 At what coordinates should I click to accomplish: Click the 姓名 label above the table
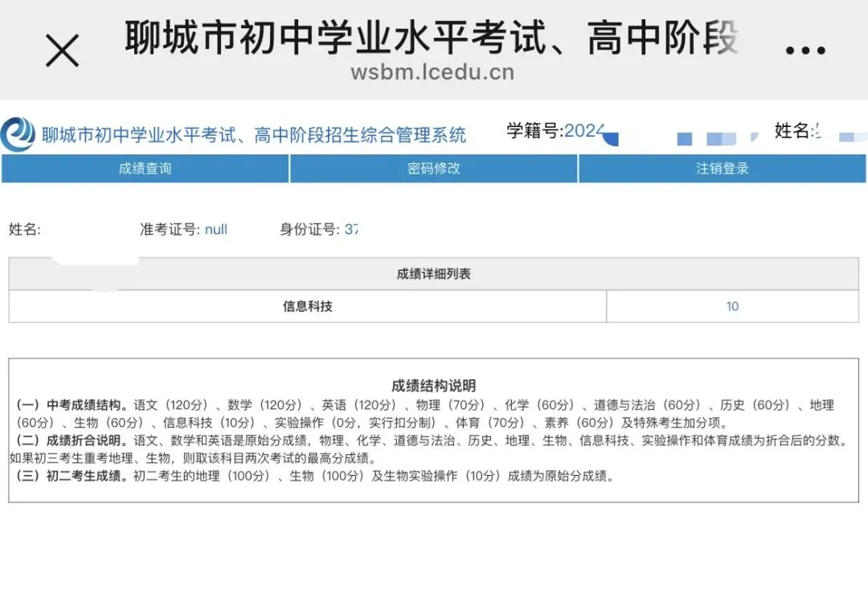click(x=24, y=229)
